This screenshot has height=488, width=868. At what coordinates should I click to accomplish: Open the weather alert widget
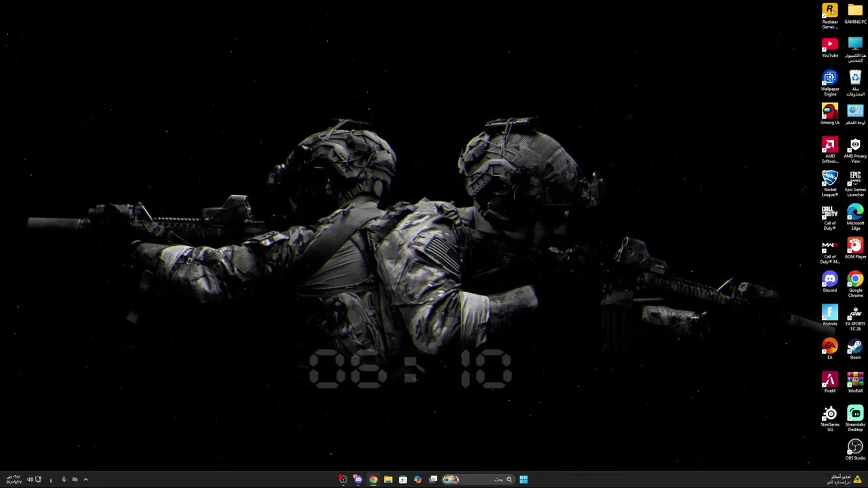pyautogui.click(x=844, y=479)
